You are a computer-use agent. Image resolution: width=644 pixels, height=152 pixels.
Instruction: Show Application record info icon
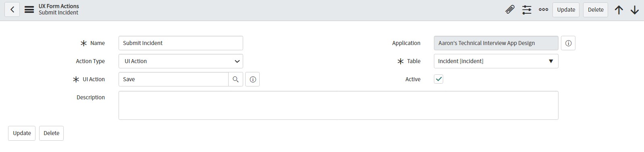point(568,43)
